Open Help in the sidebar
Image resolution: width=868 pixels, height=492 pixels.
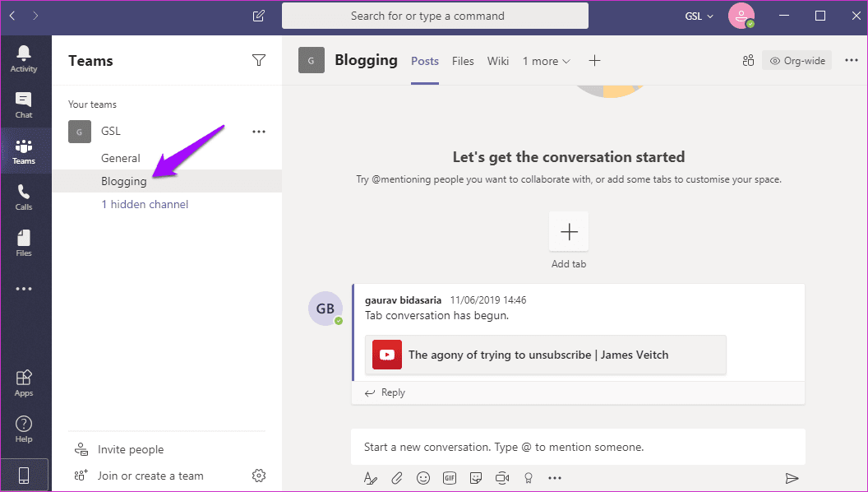pos(24,429)
